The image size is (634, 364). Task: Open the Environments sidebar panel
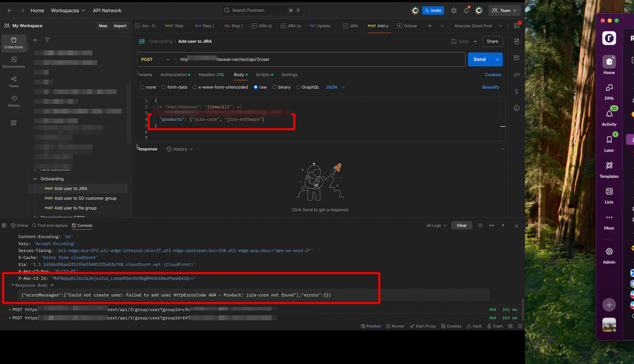(14, 62)
